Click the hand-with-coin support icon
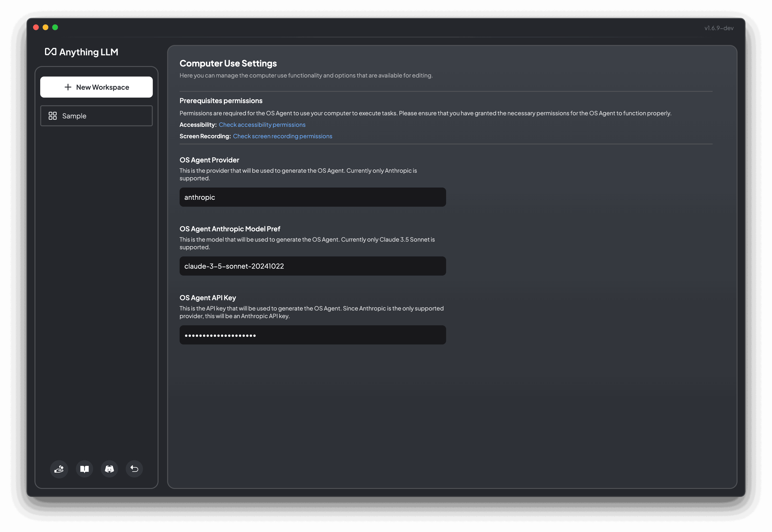Viewport: 772px width, 532px height. tap(59, 469)
